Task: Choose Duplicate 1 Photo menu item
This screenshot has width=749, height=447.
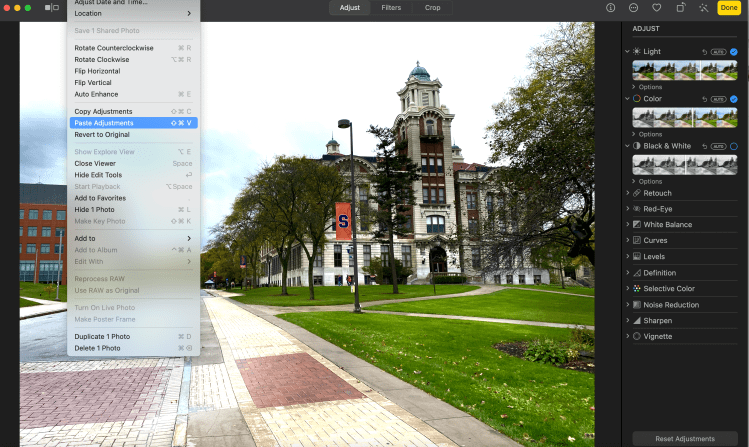Action: pyautogui.click(x=133, y=337)
